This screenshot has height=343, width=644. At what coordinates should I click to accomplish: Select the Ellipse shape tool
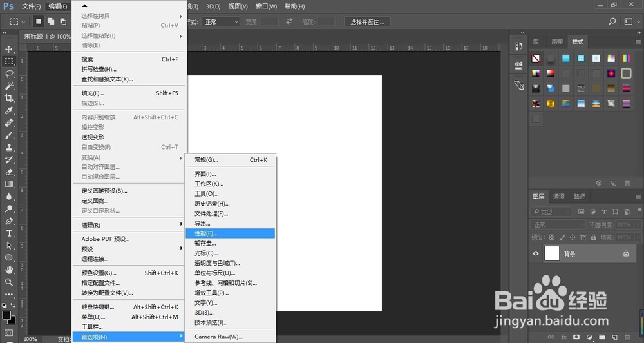tap(8, 257)
